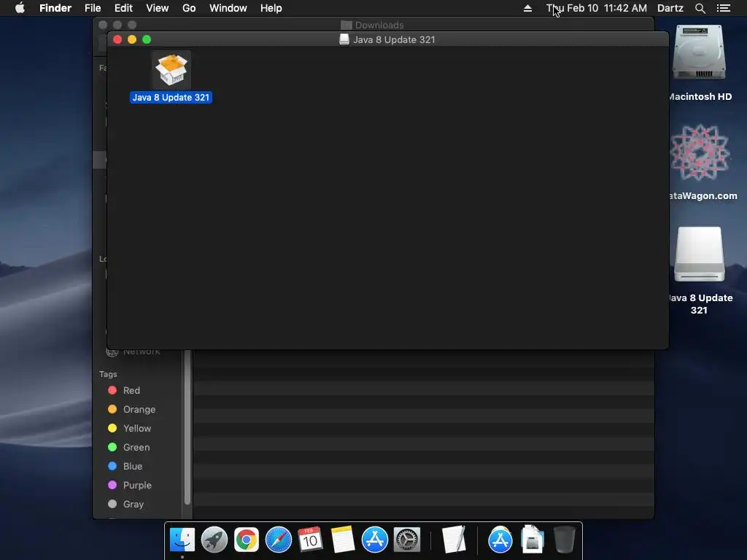The image size is (747, 560).
Task: Open the View menu
Action: pyautogui.click(x=158, y=8)
